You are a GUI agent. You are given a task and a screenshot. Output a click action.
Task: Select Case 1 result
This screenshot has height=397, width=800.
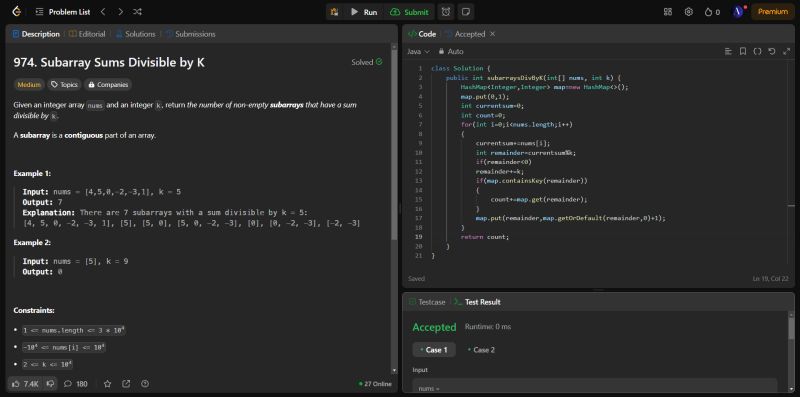point(434,350)
